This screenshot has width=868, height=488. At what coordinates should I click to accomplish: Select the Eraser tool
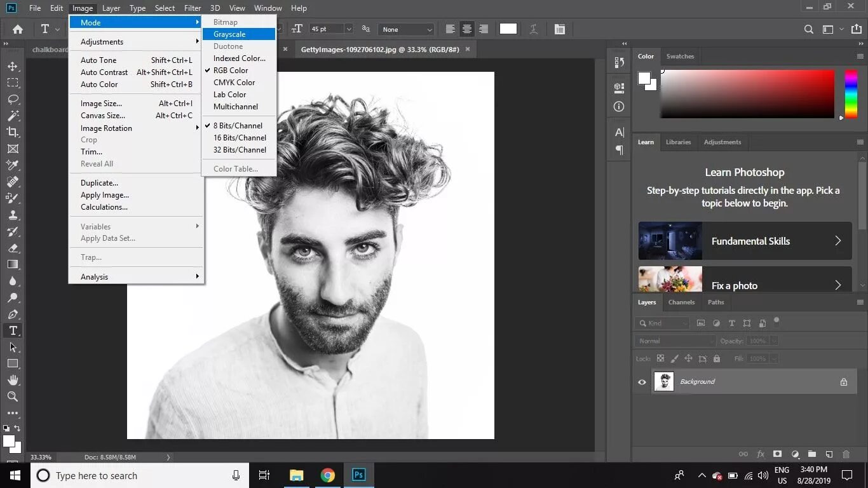pos(13,248)
